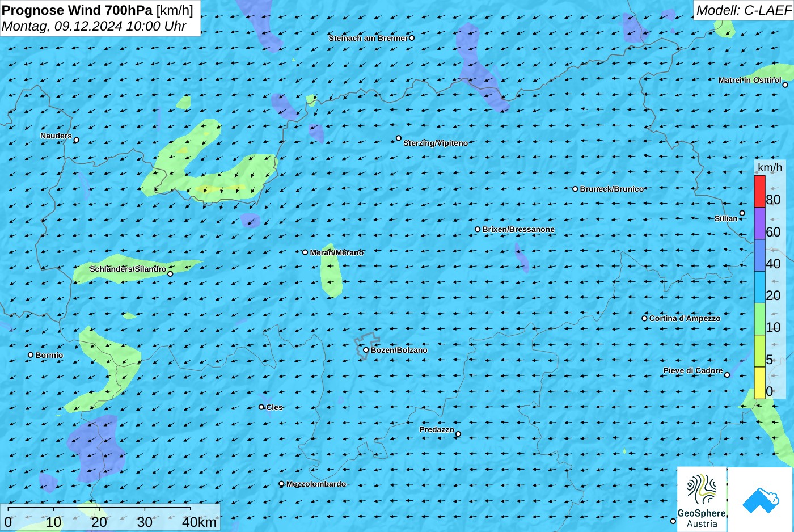Image resolution: width=794 pixels, height=532 pixels.
Task: Click the GeoSphere Austria logo
Action: (702, 499)
